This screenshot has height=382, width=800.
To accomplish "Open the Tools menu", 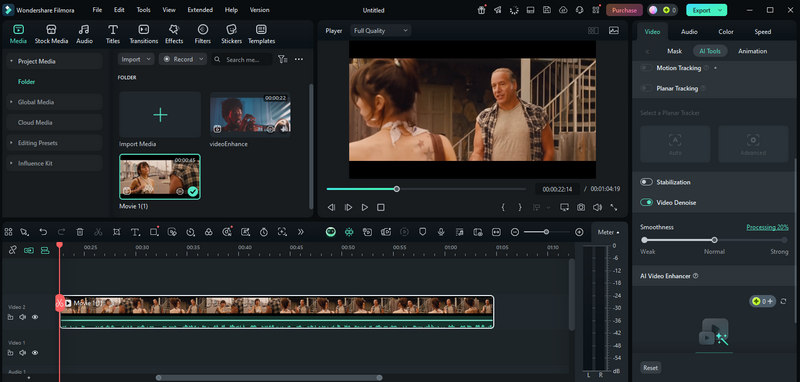I will 143,10.
